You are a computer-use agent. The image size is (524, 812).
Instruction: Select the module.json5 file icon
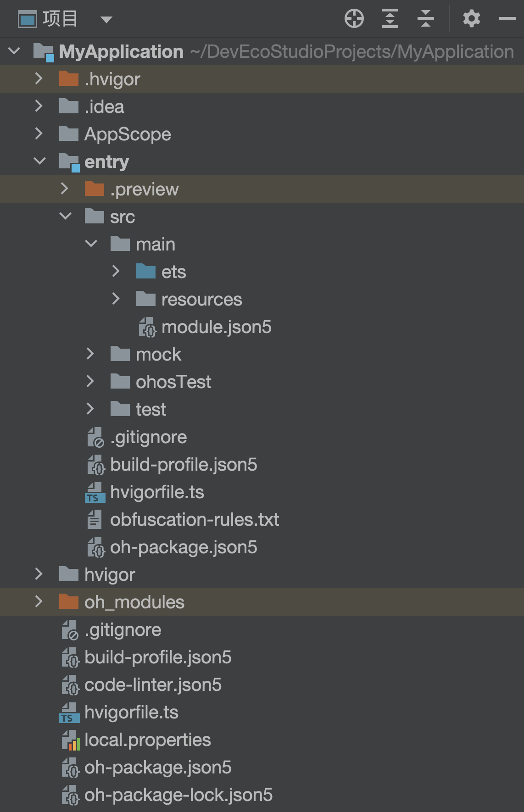(x=148, y=327)
